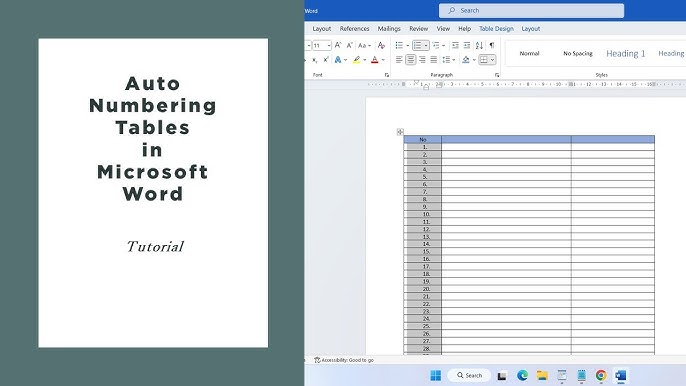Click the bullet list icon

[399, 45]
